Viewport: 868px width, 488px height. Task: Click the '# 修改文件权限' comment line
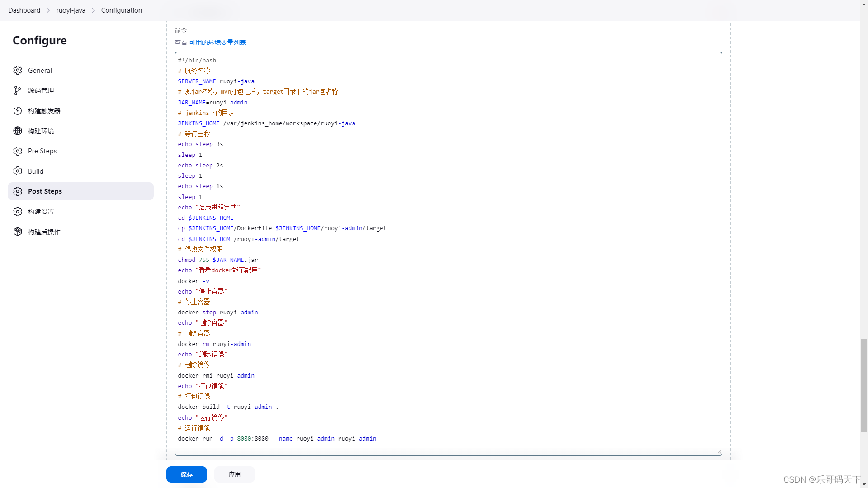click(x=200, y=250)
